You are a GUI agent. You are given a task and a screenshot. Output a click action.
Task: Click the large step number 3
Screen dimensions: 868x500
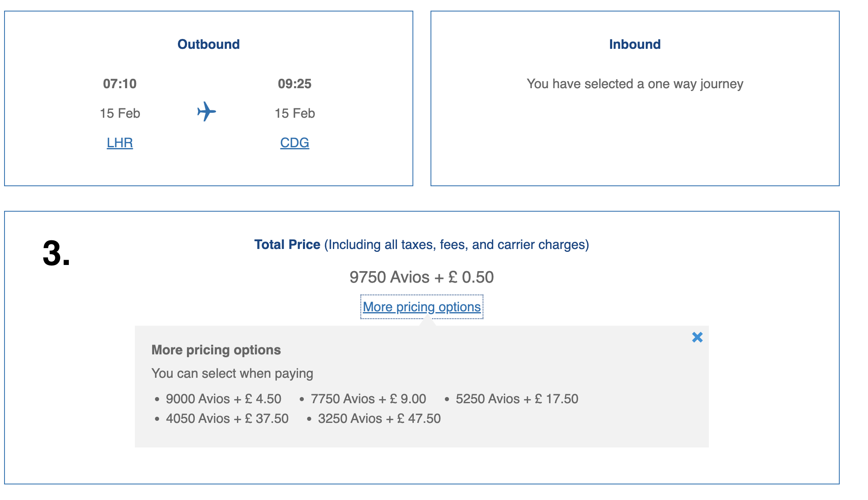click(56, 253)
